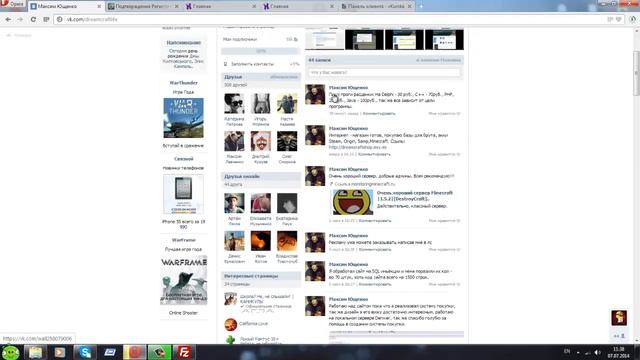The image size is (640, 360).
Task: Open the media player taskbar icon
Action: (60, 352)
